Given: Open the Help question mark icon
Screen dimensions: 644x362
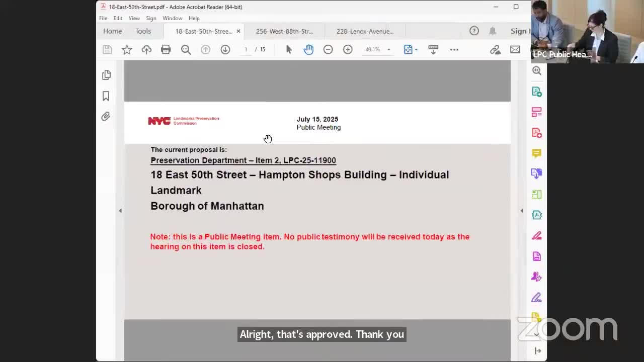Looking at the screenshot, I should (x=474, y=31).
